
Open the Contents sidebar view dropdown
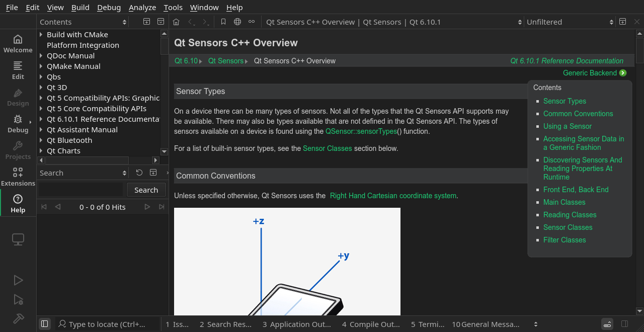pos(83,22)
